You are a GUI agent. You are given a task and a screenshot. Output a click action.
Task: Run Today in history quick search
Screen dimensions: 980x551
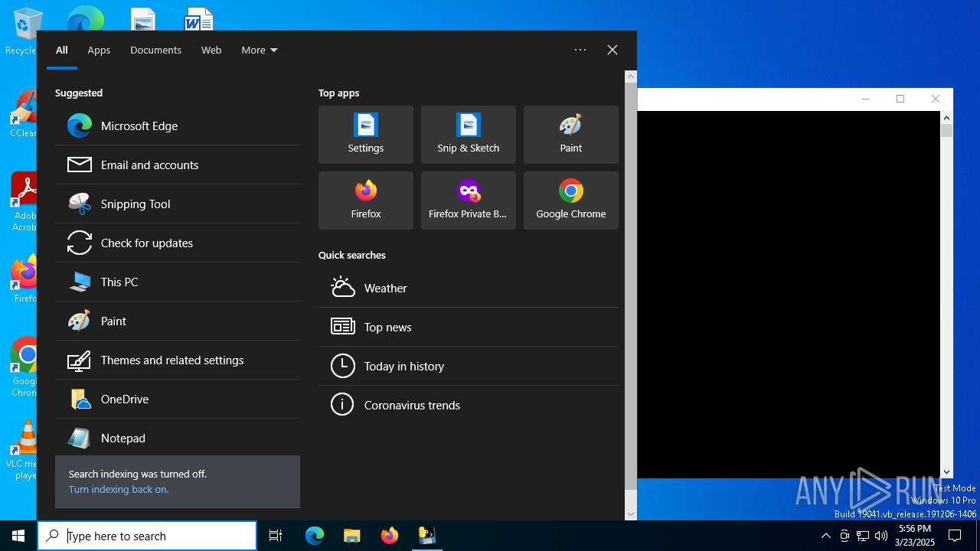pyautogui.click(x=469, y=366)
